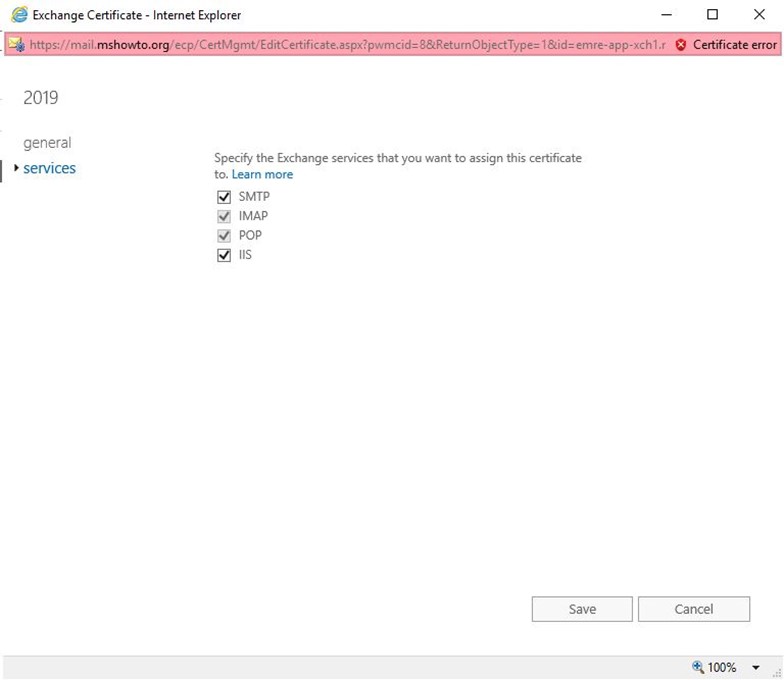Open the zoom level dropdown arrow
Viewport: 784px width, 680px height.
(x=756, y=668)
